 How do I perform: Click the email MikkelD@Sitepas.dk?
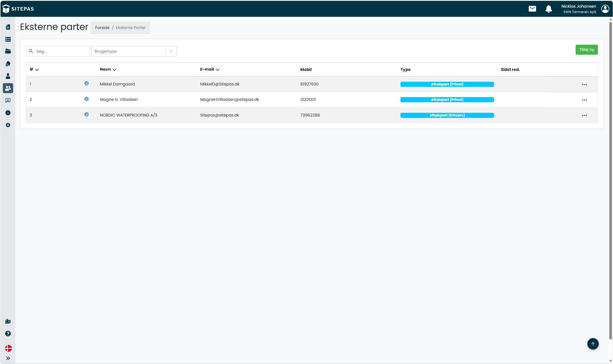(x=220, y=84)
